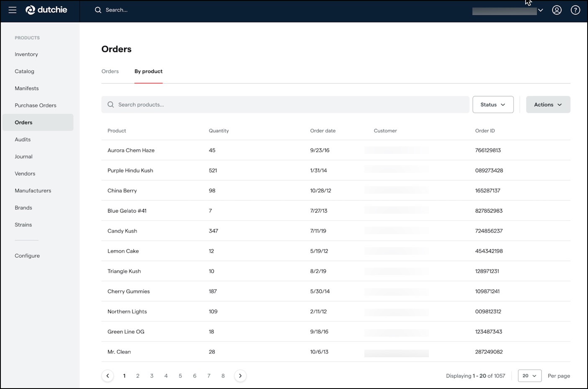Go to page 8
This screenshot has width=588, height=389.
(223, 376)
